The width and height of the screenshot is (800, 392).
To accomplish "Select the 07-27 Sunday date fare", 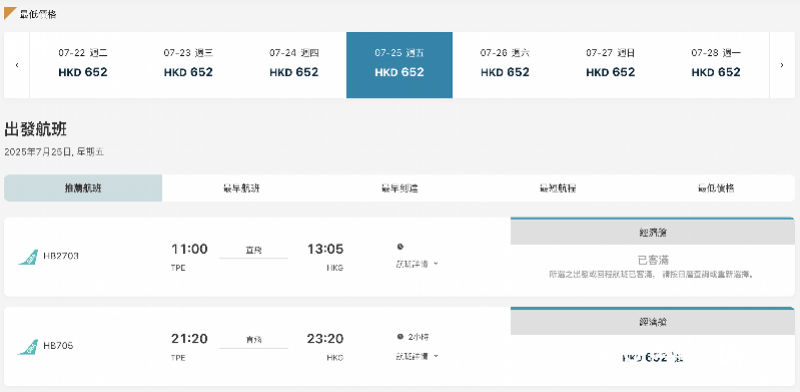I will click(x=611, y=65).
